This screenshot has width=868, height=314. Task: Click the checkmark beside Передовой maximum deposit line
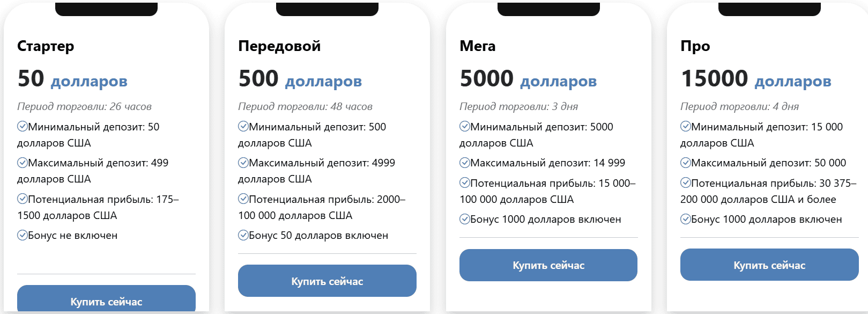coord(242,162)
